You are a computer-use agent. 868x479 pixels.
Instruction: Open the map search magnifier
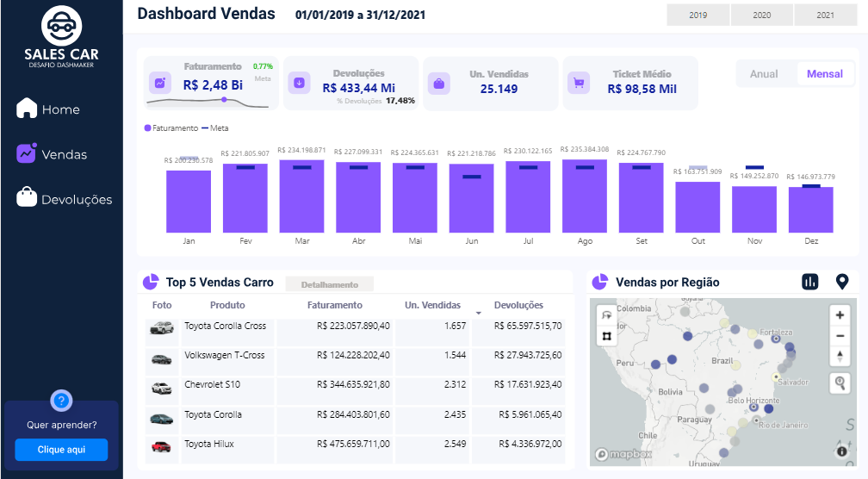840,383
